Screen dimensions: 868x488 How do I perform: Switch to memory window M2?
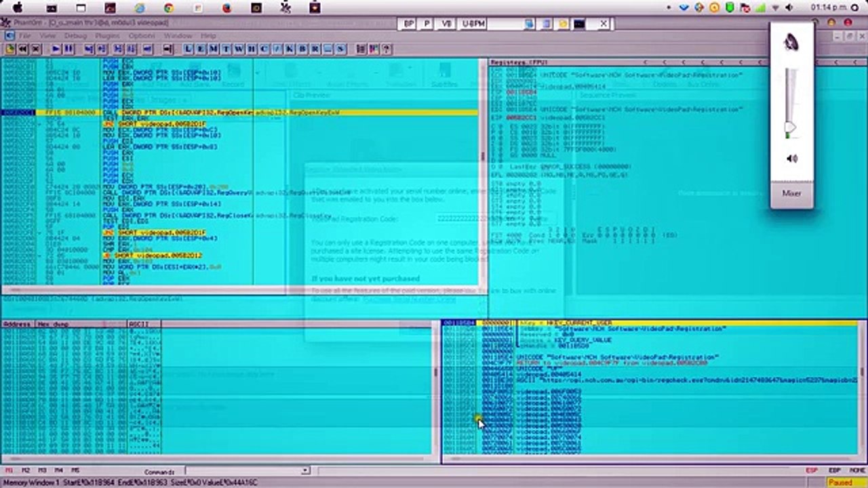(26, 470)
